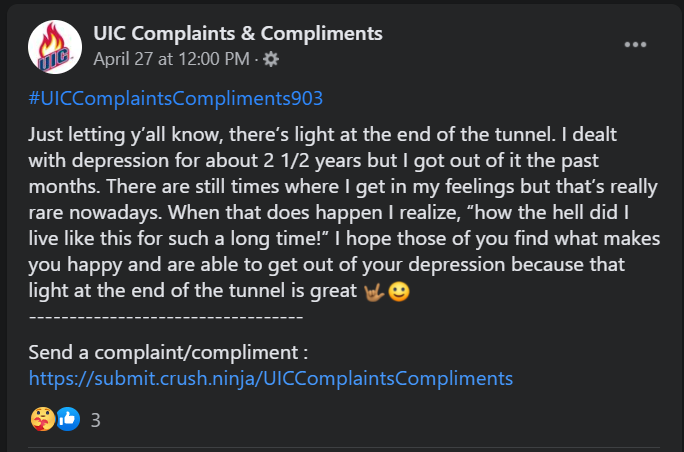The width and height of the screenshot is (684, 452).
Task: Open the #UICComplaintsCompliments903 hashtag
Action: tap(176, 99)
